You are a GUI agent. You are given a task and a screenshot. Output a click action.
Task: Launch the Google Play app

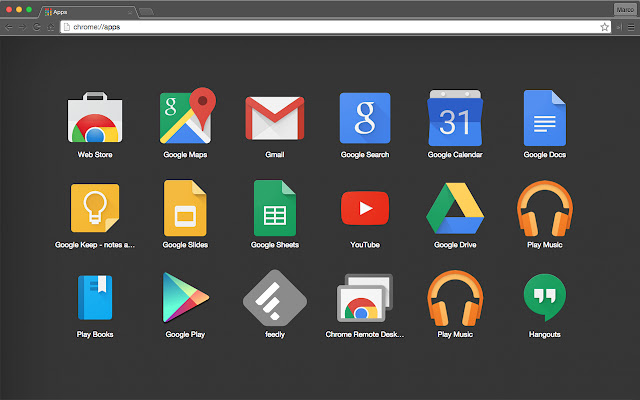pos(186,298)
